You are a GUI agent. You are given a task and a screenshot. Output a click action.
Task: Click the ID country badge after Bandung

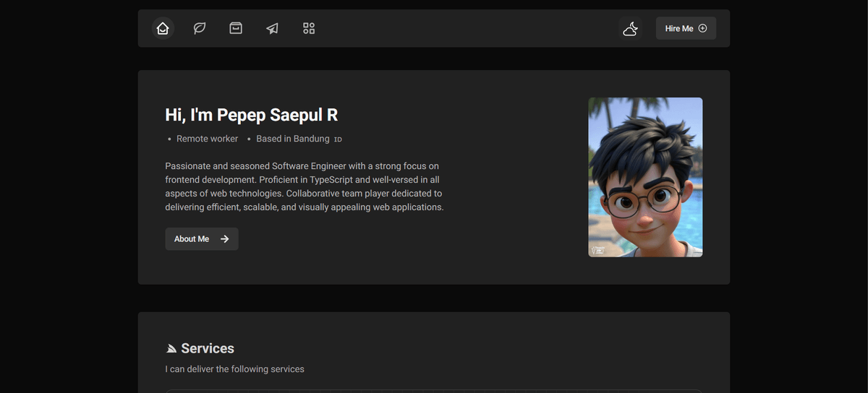coord(338,139)
